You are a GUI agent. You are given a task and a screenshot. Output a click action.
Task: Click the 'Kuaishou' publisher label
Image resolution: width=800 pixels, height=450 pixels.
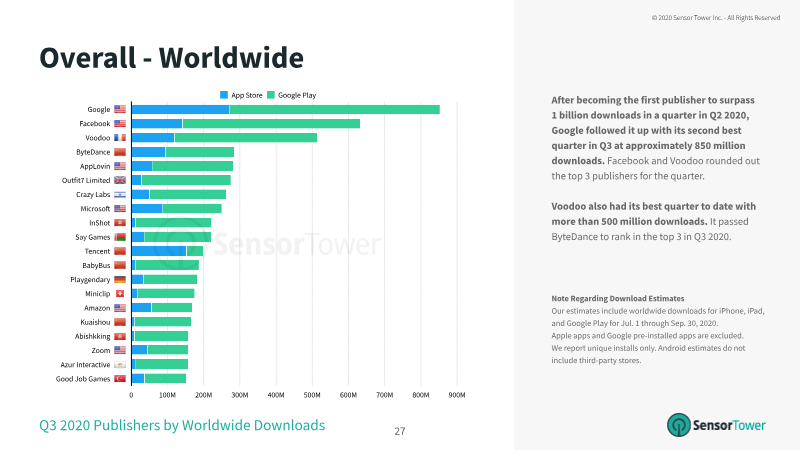[95, 322]
